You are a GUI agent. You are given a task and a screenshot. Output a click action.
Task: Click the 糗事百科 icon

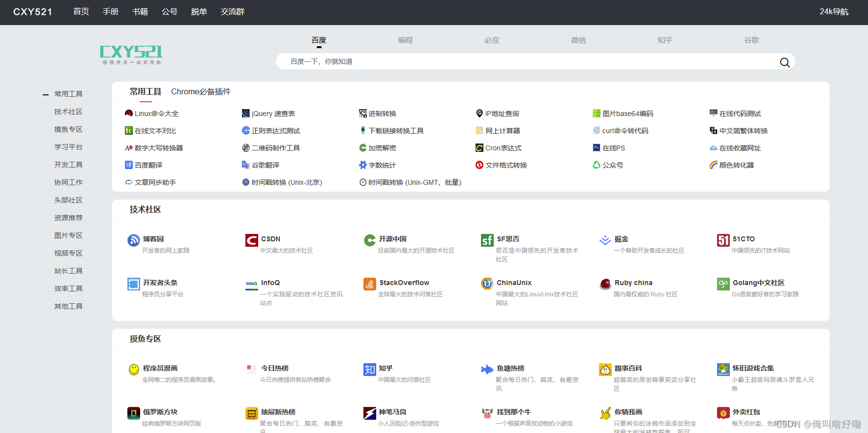605,369
